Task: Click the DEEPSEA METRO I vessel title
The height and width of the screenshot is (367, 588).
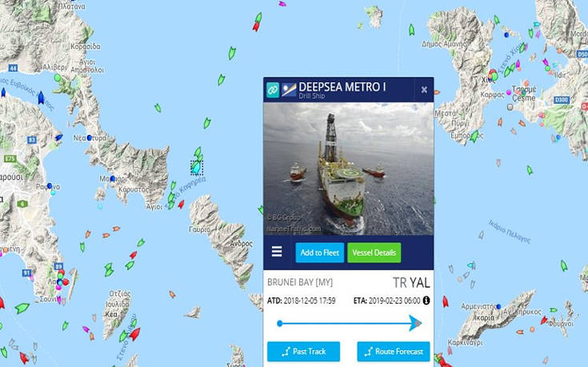Action: [x=342, y=87]
